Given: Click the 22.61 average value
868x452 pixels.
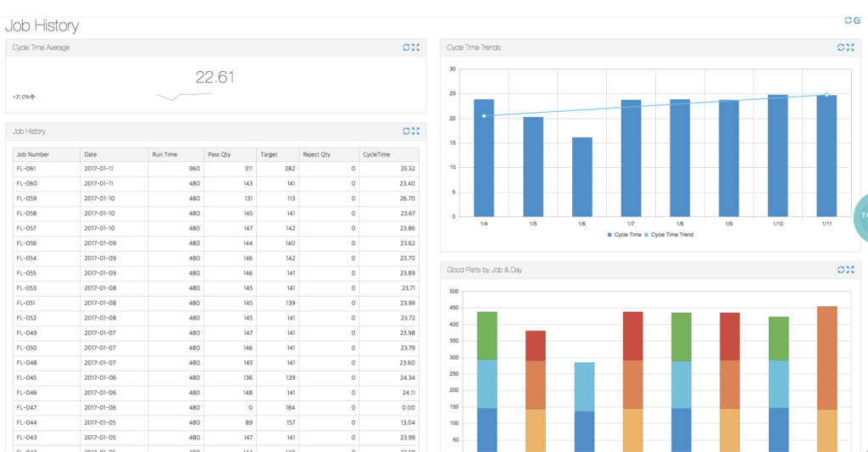Looking at the screenshot, I should pyautogui.click(x=214, y=77).
